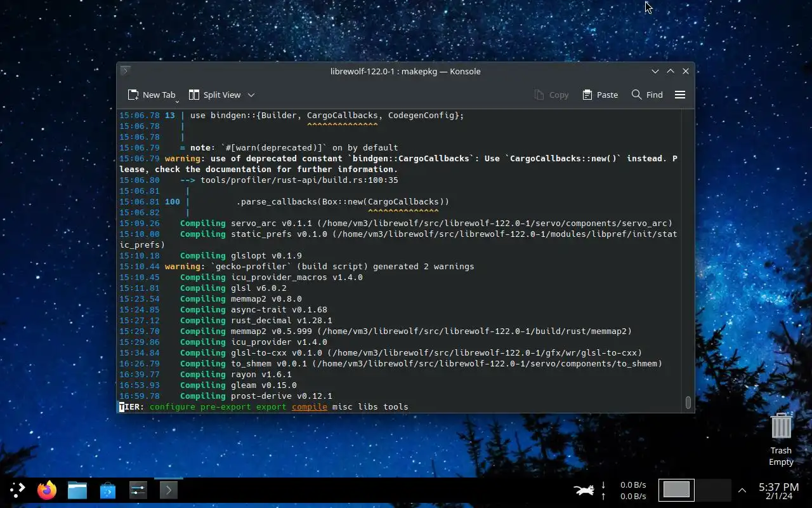
Task: Close the Konsole window
Action: [x=686, y=71]
